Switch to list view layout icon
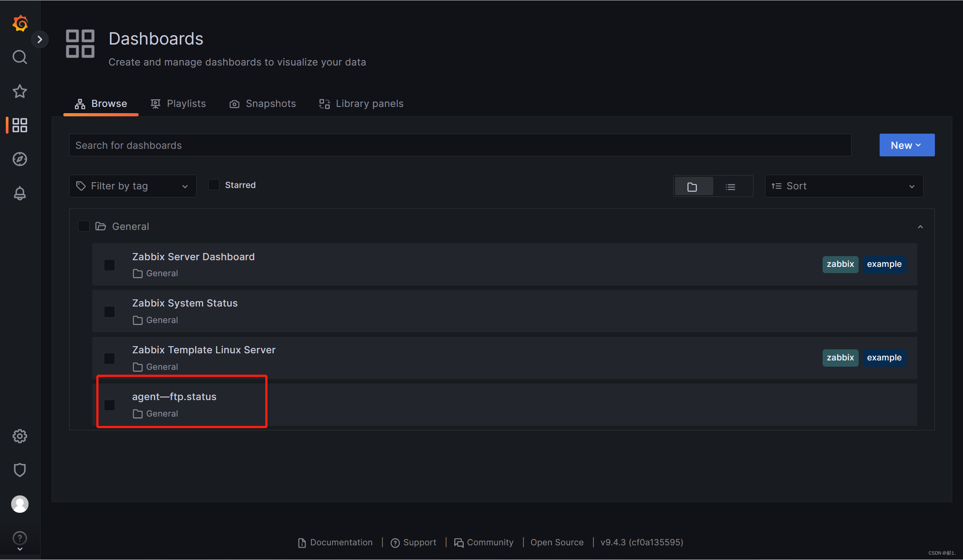This screenshot has height=560, width=963. (x=730, y=187)
